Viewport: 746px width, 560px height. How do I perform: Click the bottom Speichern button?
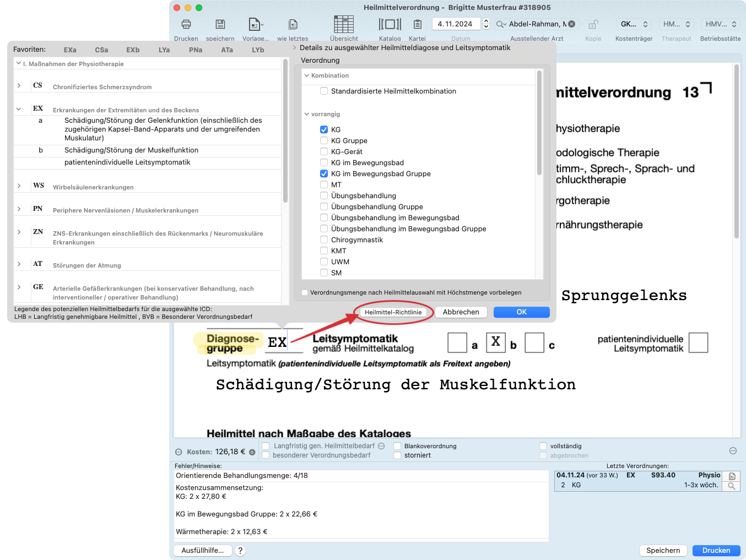(663, 551)
